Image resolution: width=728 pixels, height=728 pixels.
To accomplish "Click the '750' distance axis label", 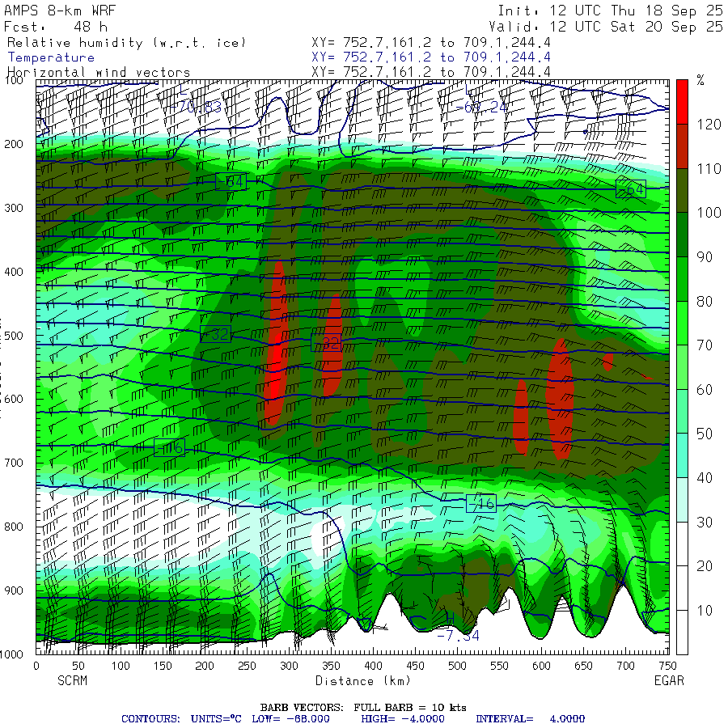I will tap(667, 666).
